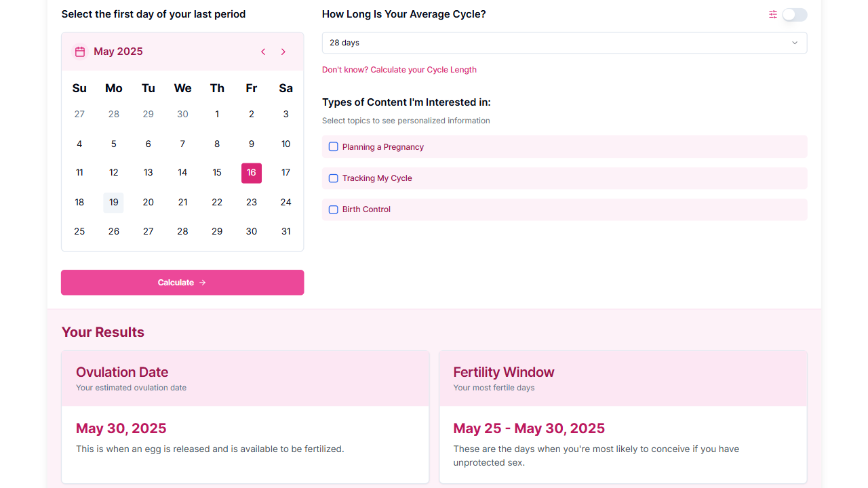Select May 1 on the calendar

(x=217, y=114)
